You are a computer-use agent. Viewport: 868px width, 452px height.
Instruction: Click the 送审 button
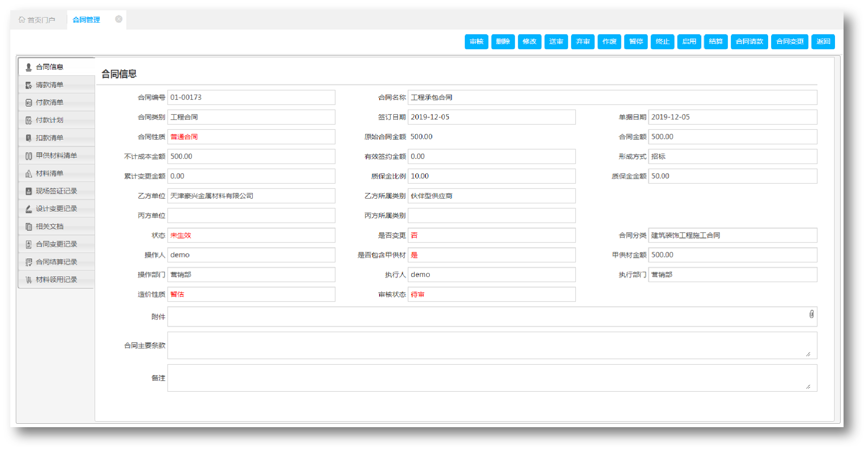(x=556, y=42)
